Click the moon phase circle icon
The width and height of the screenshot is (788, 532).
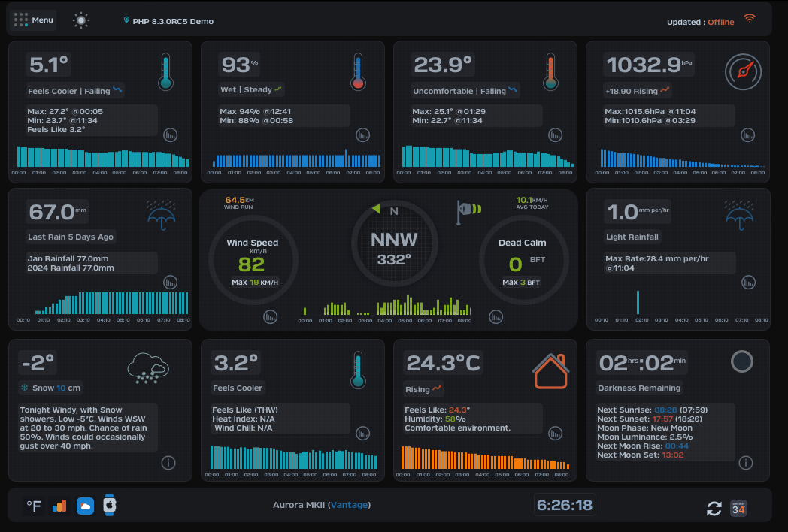tap(742, 361)
